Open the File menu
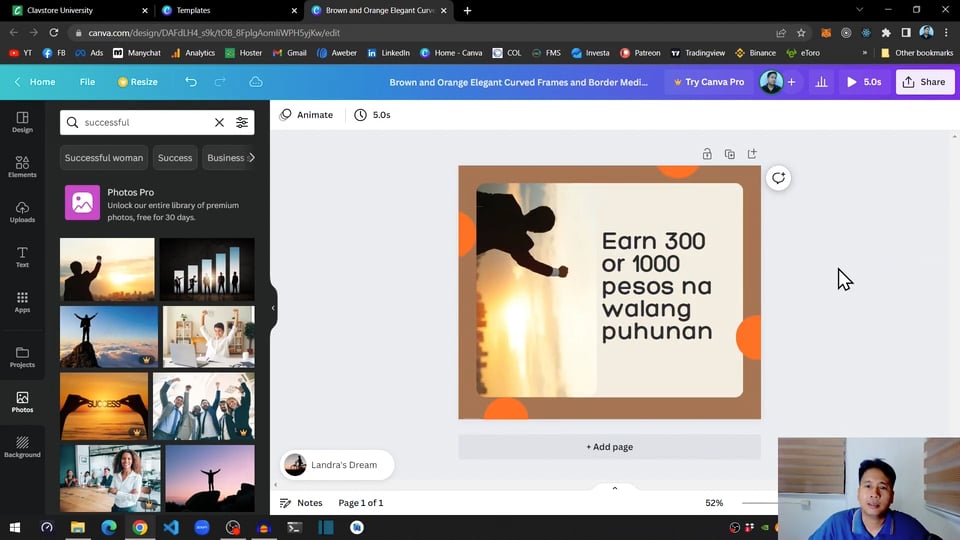The image size is (960, 540). [x=87, y=82]
